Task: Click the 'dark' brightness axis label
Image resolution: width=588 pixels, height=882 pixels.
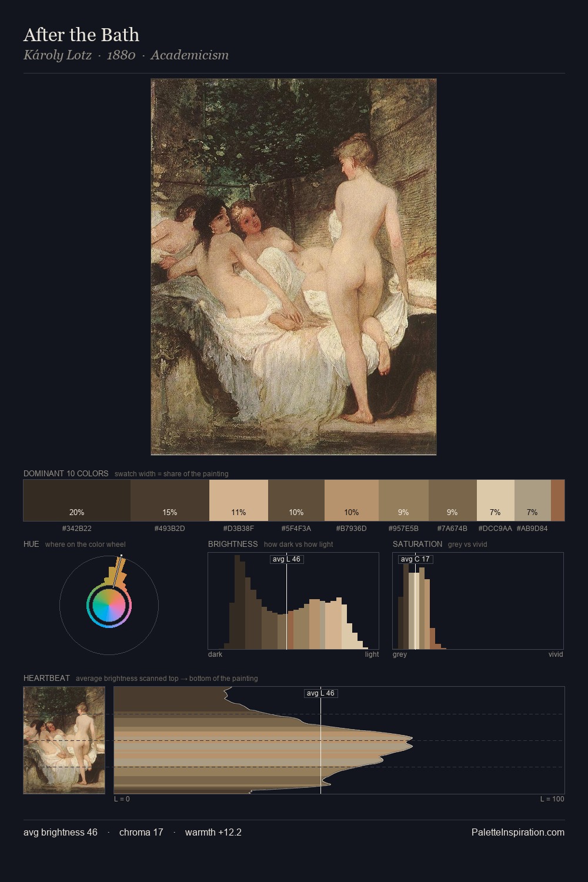Action: pos(215,654)
